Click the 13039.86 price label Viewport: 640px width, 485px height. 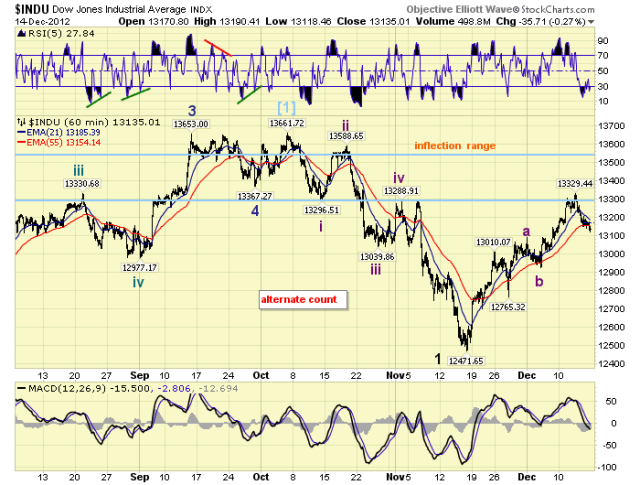377,256
